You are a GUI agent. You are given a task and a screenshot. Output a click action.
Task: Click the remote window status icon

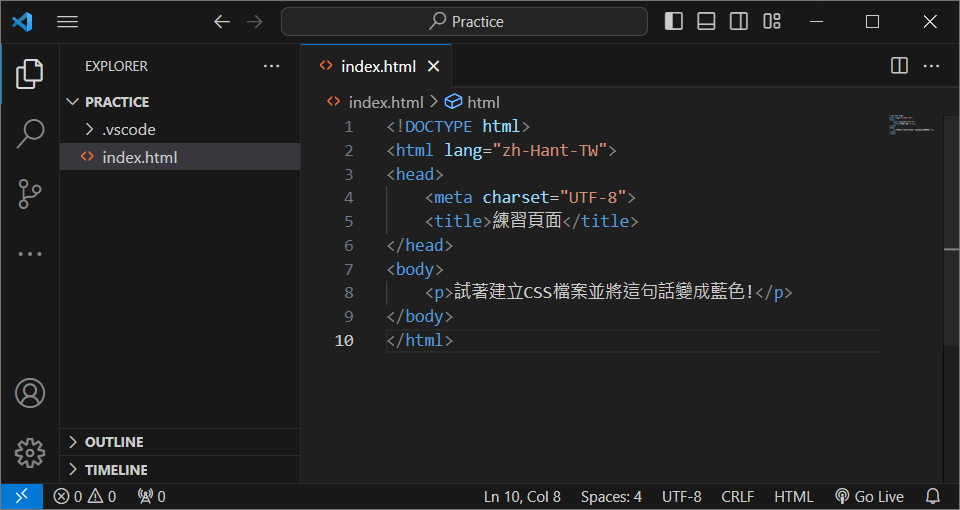21,496
